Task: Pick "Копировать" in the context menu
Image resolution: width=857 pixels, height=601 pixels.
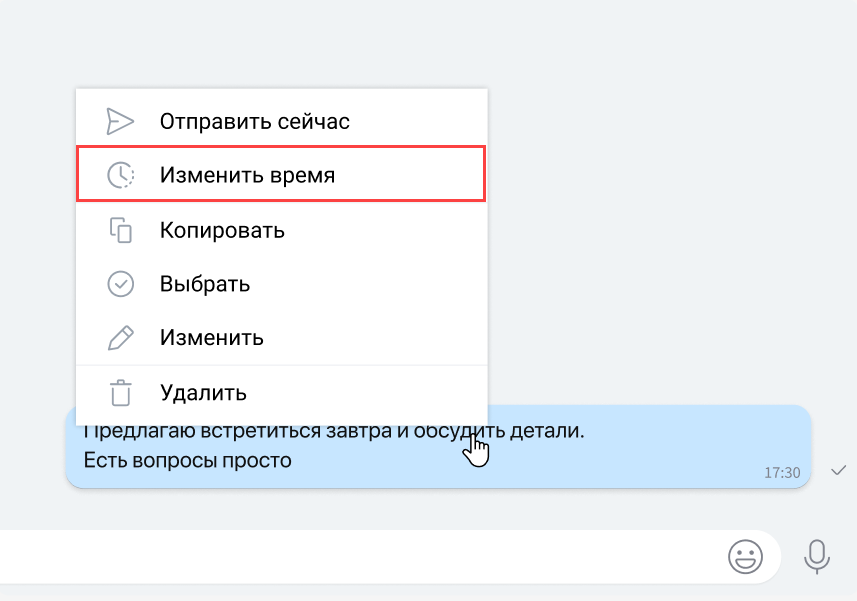Action: point(222,230)
